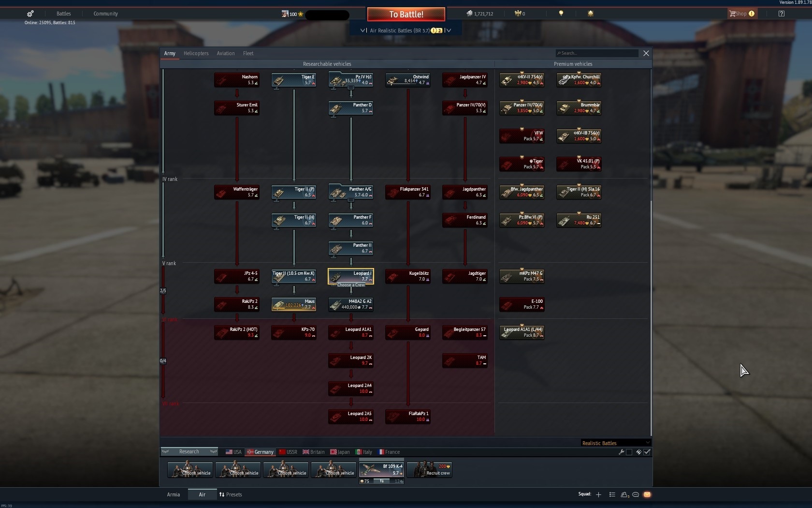Click the To Battle! button
Screen dimensions: 812x508
(x=406, y=14)
